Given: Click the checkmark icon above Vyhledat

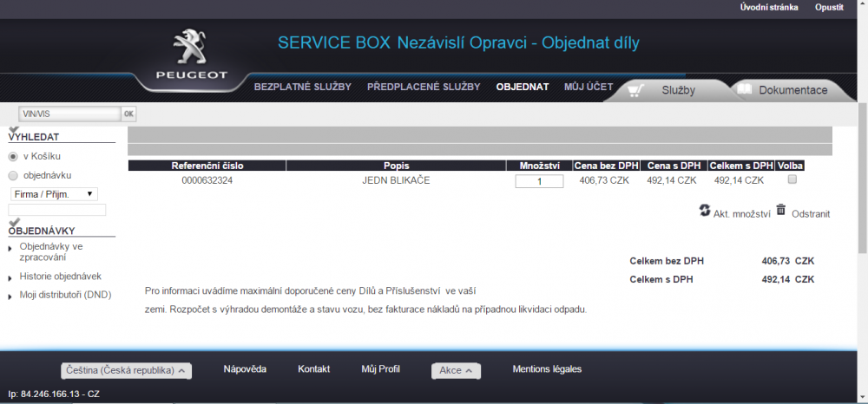Looking at the screenshot, I should click(x=15, y=129).
